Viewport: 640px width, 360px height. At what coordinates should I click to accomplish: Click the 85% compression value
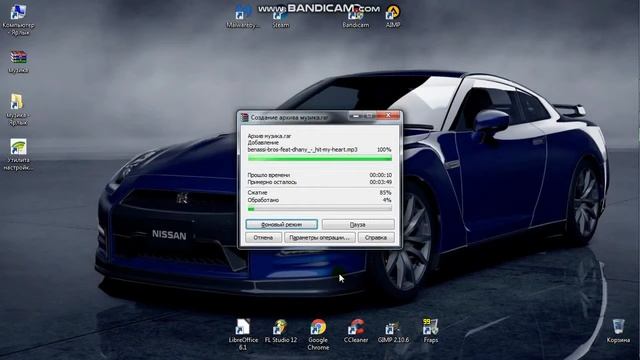tap(385, 193)
